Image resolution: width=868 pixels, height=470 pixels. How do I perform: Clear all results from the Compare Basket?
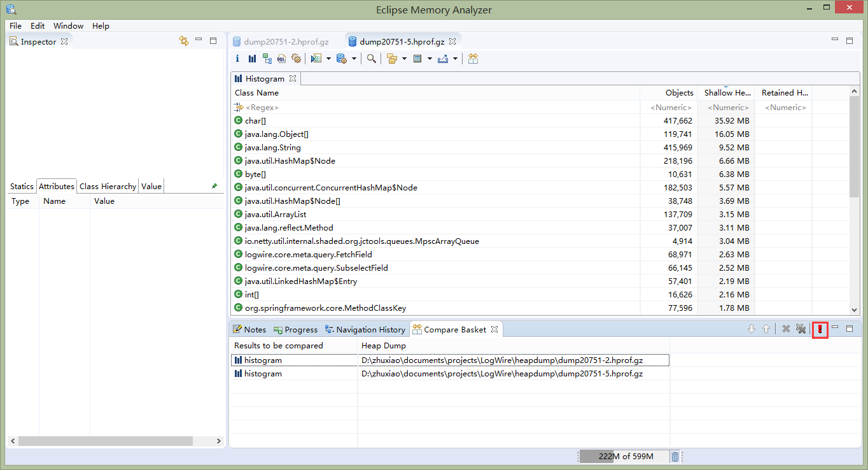tap(801, 329)
